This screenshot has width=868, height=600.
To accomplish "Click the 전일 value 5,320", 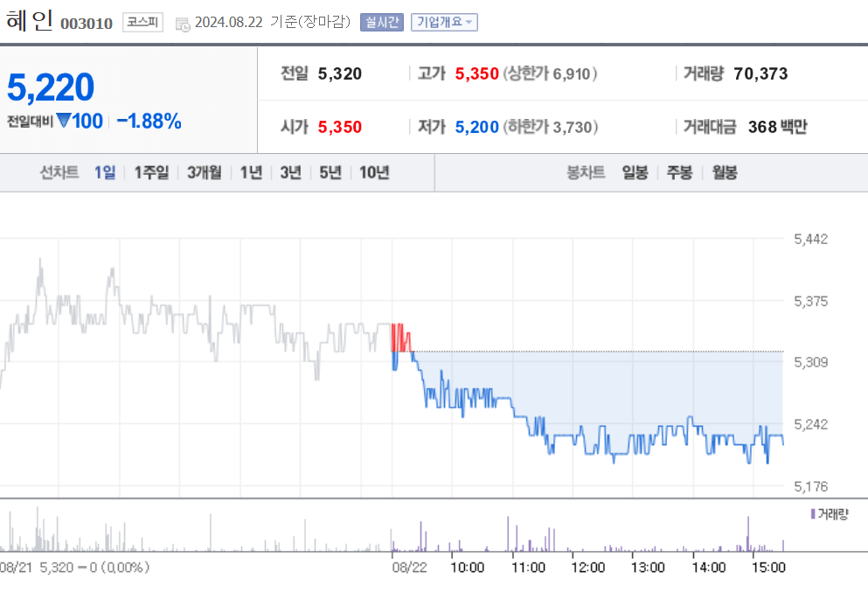I will [339, 73].
